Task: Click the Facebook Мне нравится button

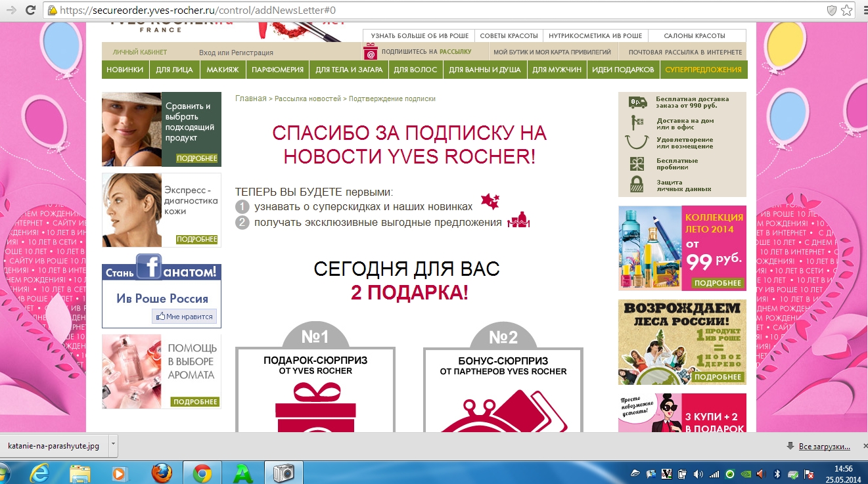Action: tap(183, 317)
